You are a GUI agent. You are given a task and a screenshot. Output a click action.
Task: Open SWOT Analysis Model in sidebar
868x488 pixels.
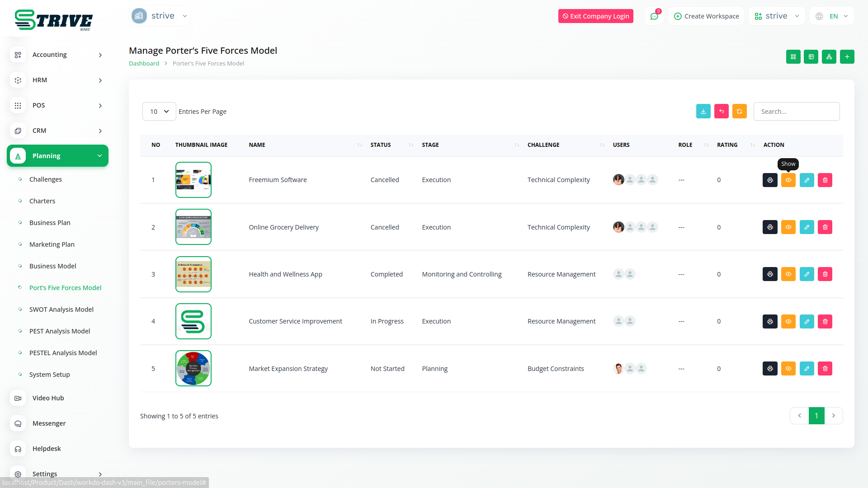pos(61,310)
